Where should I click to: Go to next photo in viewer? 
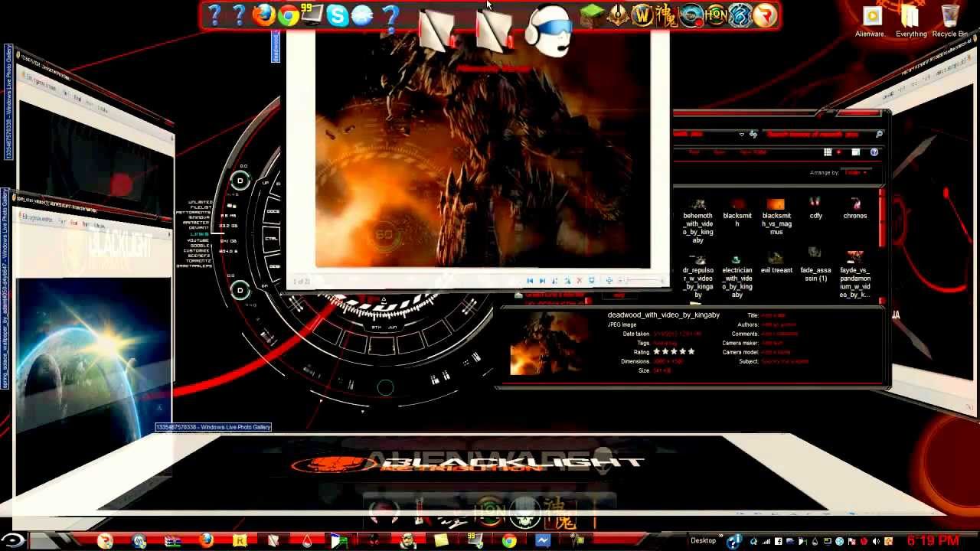tap(542, 281)
